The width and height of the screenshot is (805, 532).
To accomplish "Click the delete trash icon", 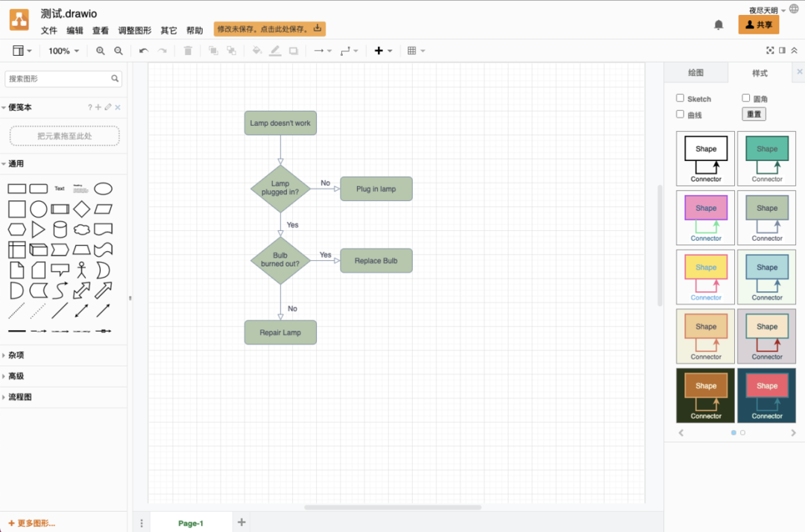I will click(x=188, y=51).
